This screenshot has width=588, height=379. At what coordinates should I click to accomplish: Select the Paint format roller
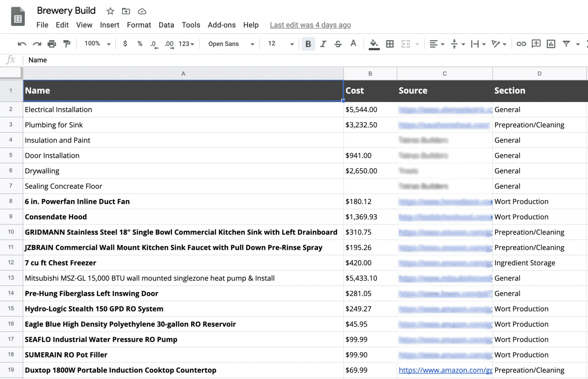[67, 44]
